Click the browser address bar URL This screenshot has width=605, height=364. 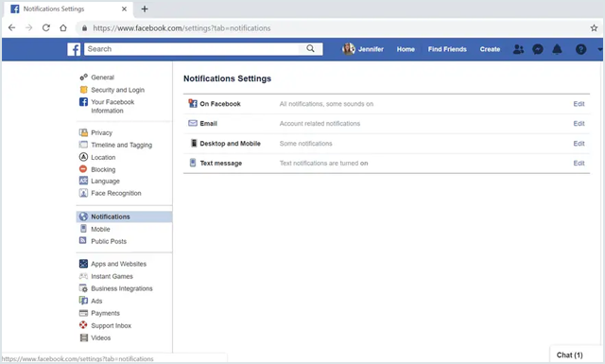[181, 28]
